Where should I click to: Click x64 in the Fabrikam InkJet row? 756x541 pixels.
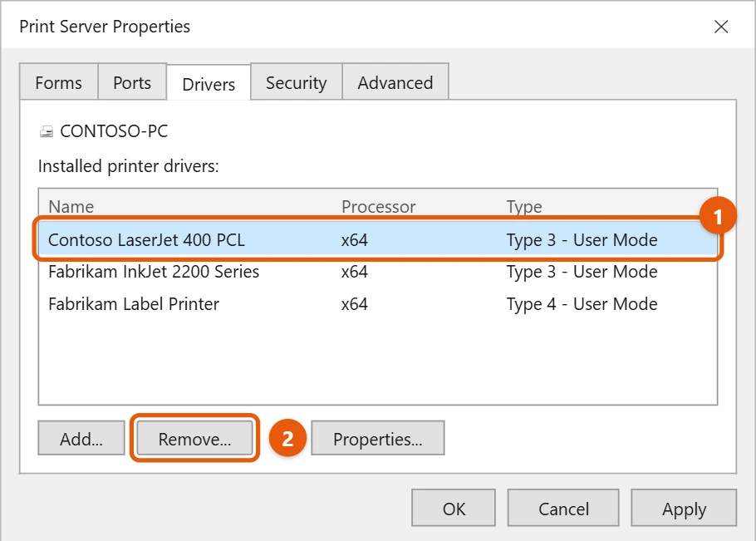[355, 272]
